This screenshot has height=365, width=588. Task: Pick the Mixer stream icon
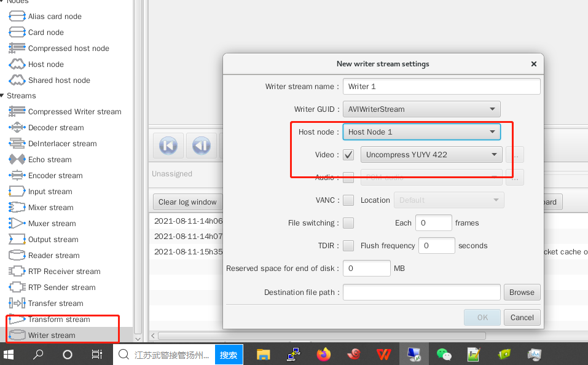click(17, 208)
